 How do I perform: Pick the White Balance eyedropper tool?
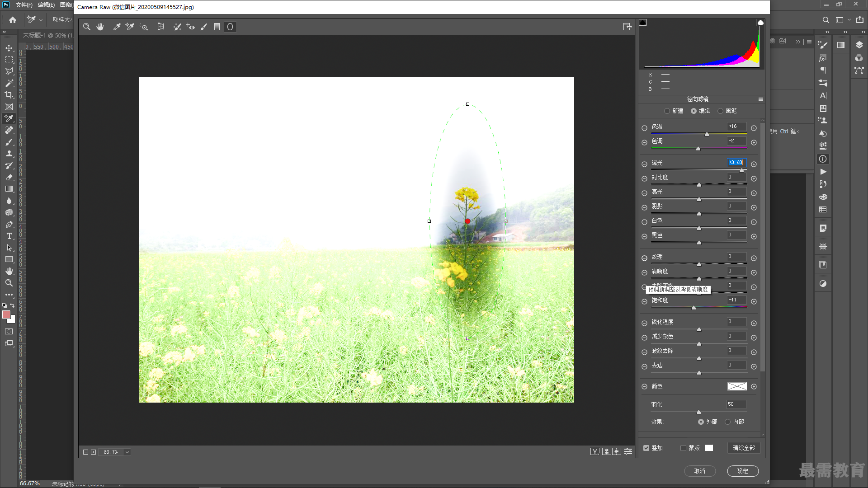tap(117, 27)
